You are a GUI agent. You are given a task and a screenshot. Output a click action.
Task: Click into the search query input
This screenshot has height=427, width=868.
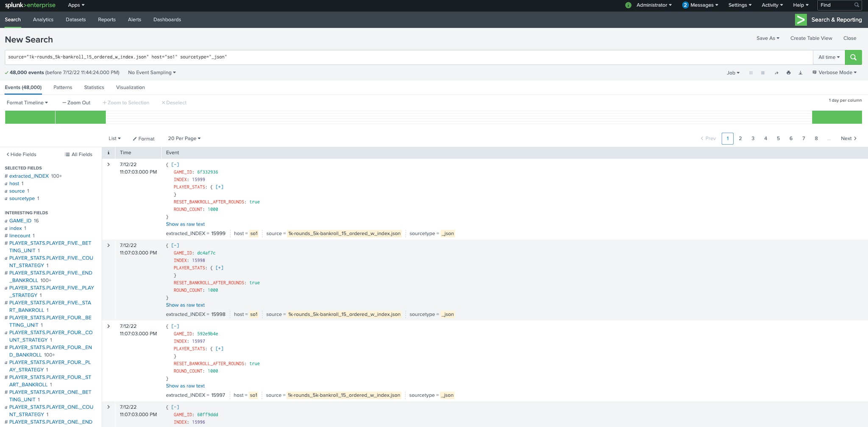[409, 57]
